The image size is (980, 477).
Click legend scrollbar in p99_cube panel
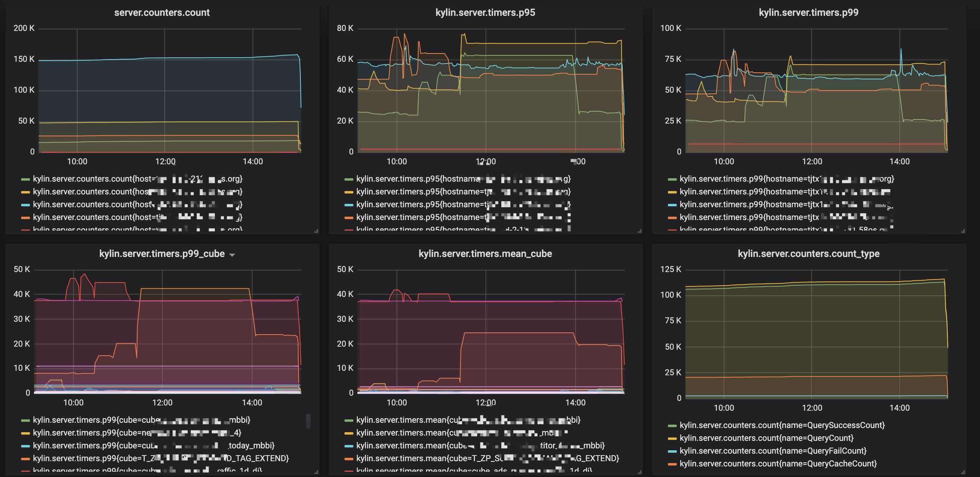click(x=308, y=421)
